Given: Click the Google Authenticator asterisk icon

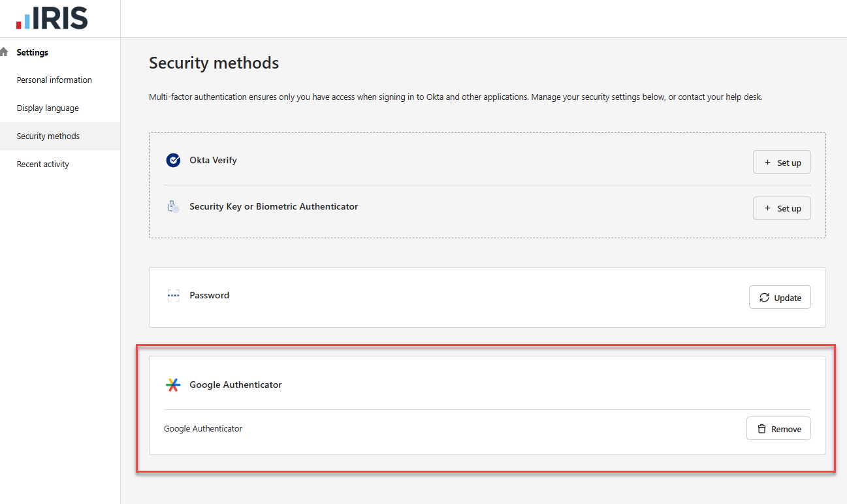Looking at the screenshot, I should (x=173, y=385).
